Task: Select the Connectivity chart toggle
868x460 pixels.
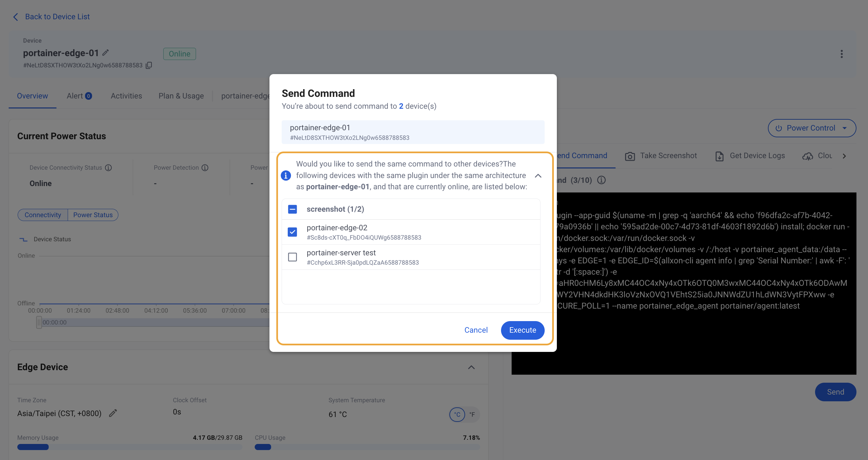Action: pos(43,215)
